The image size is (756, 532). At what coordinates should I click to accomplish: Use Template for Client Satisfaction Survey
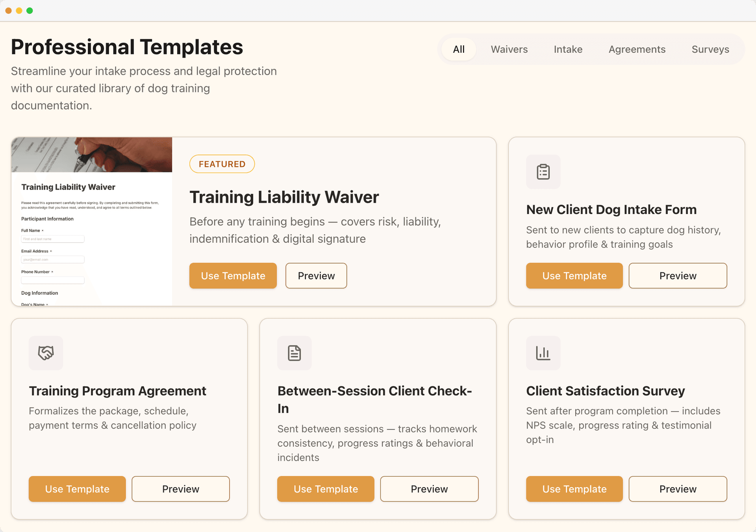click(574, 489)
